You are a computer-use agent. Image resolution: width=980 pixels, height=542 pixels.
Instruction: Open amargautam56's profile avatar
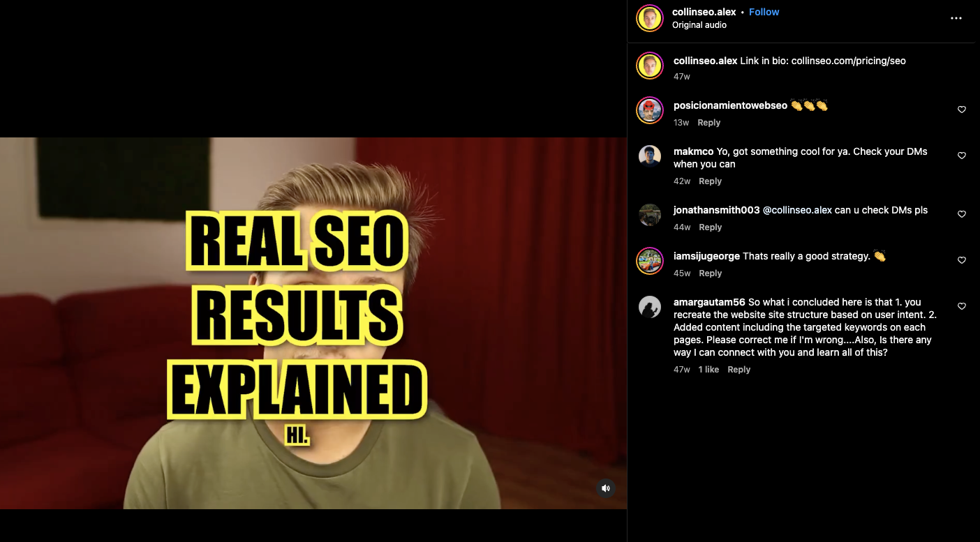[649, 307]
